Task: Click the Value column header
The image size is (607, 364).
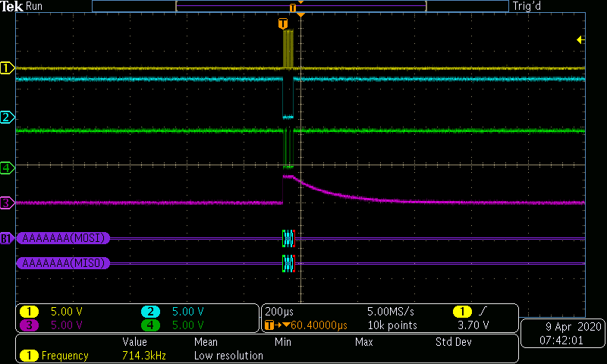Action: point(135,342)
